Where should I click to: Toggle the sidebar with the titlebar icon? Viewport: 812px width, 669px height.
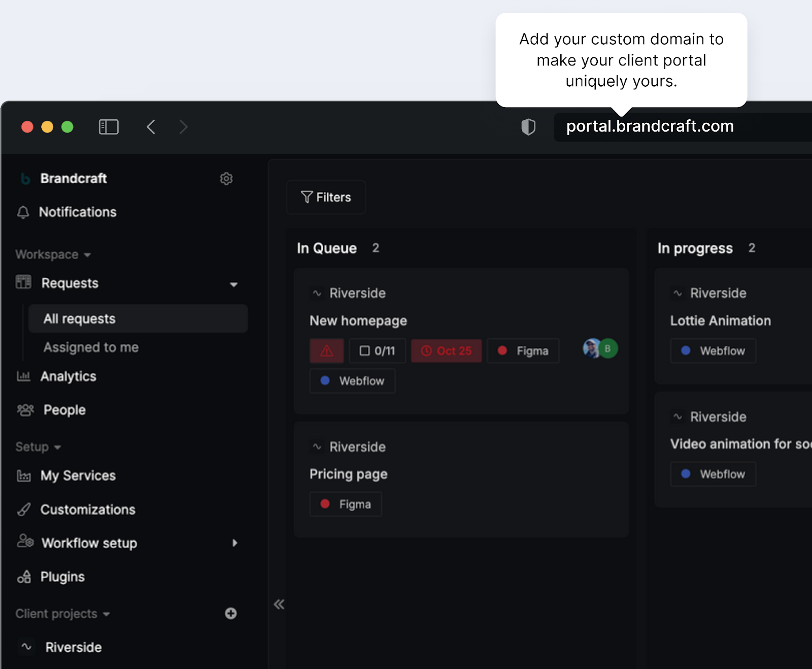[108, 127]
